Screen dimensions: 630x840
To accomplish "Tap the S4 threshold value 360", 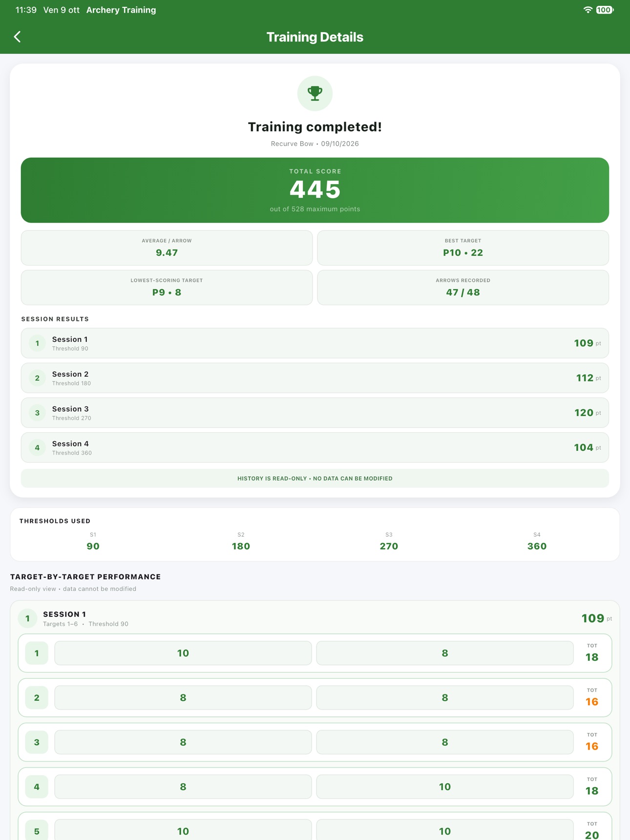I will [x=537, y=546].
